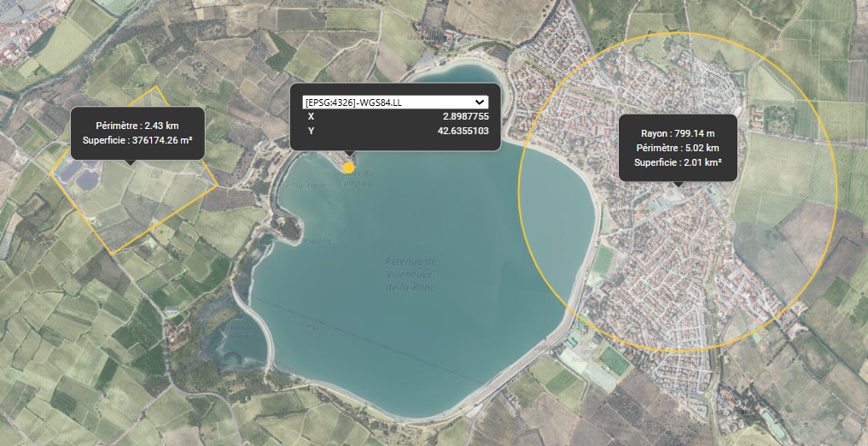Click the bottom vertex of the yellow polygon
This screenshot has height=446, width=868.
tap(112, 254)
